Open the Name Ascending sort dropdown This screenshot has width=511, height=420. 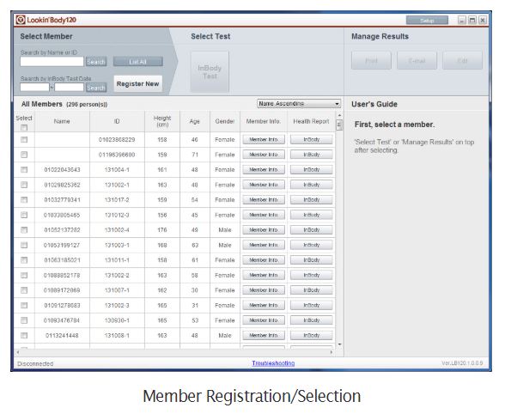pos(299,104)
